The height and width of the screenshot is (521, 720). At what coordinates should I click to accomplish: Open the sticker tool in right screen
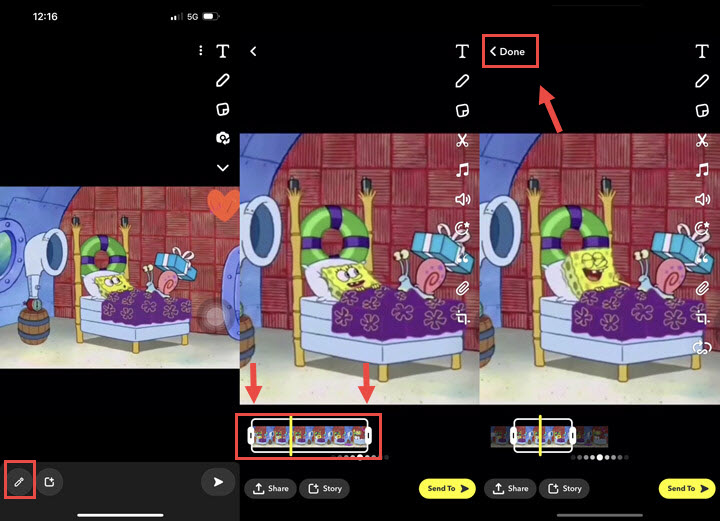(x=702, y=111)
